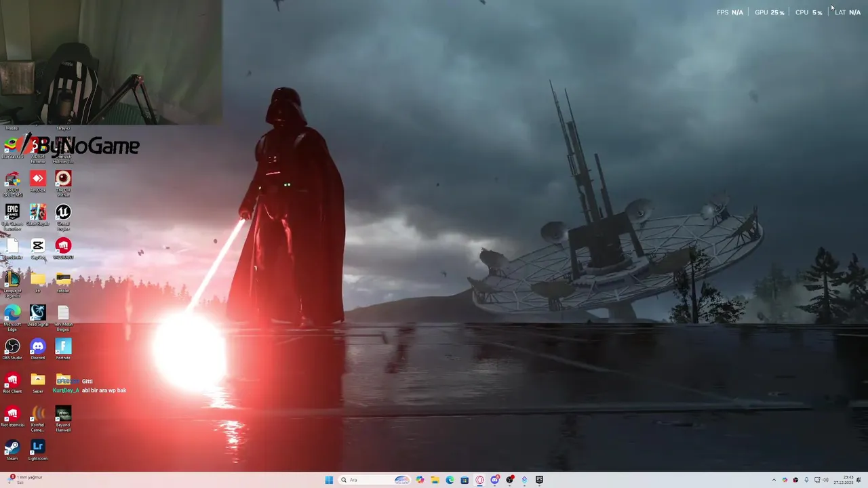Open AnyDesk desktop shortcut

tap(38, 182)
